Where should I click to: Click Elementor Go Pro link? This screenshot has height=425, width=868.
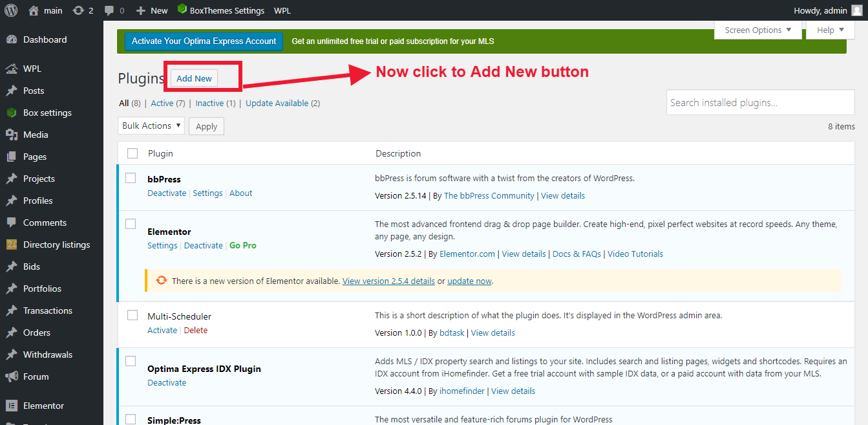point(243,245)
